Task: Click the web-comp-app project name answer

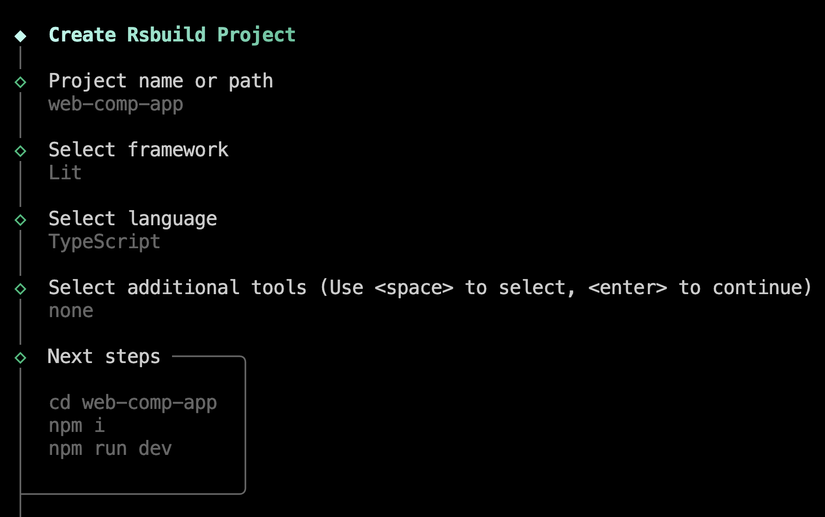Action: [x=116, y=104]
